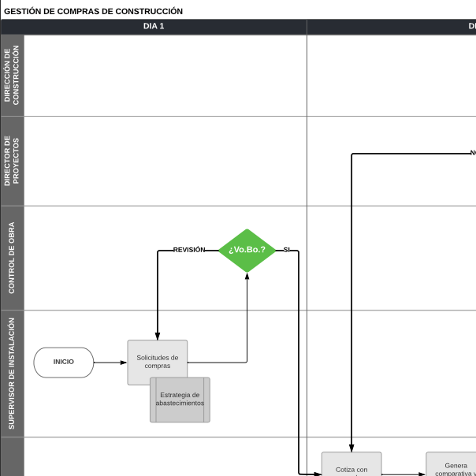The height and width of the screenshot is (476, 476).
Task: Click the arrowhead pointing down into Cotiza con
Action: pyautogui.click(x=351, y=447)
